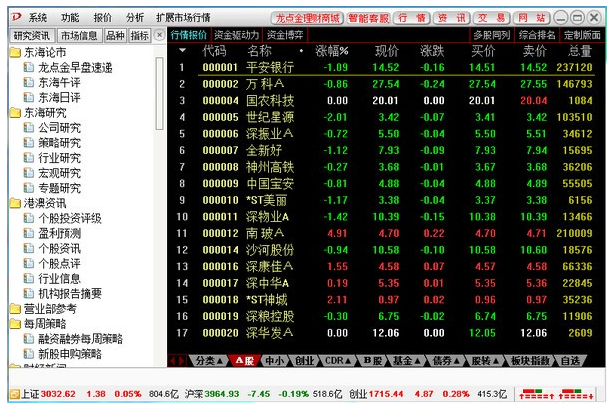Screen dimensions: 613x413
Task: Click document icon beside 宏观研究
Action: tap(29, 173)
